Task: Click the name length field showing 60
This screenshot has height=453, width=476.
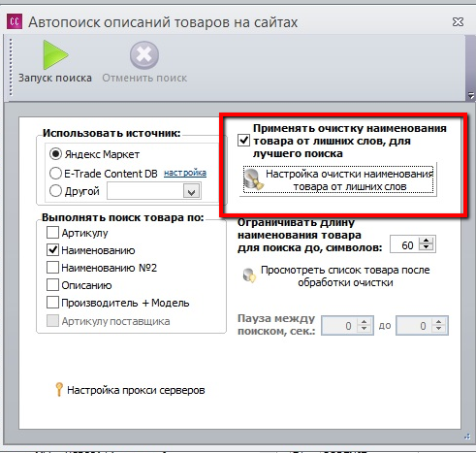Action: pyautogui.click(x=404, y=244)
